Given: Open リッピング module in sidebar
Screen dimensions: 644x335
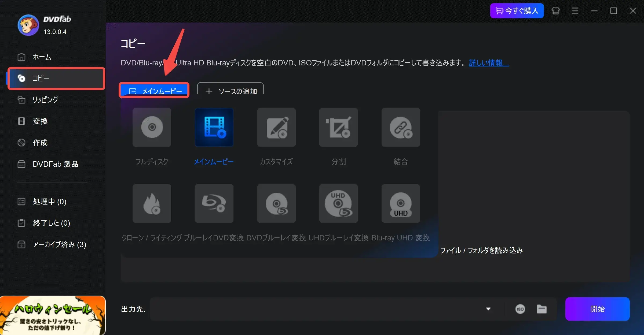Looking at the screenshot, I should pyautogui.click(x=56, y=100).
